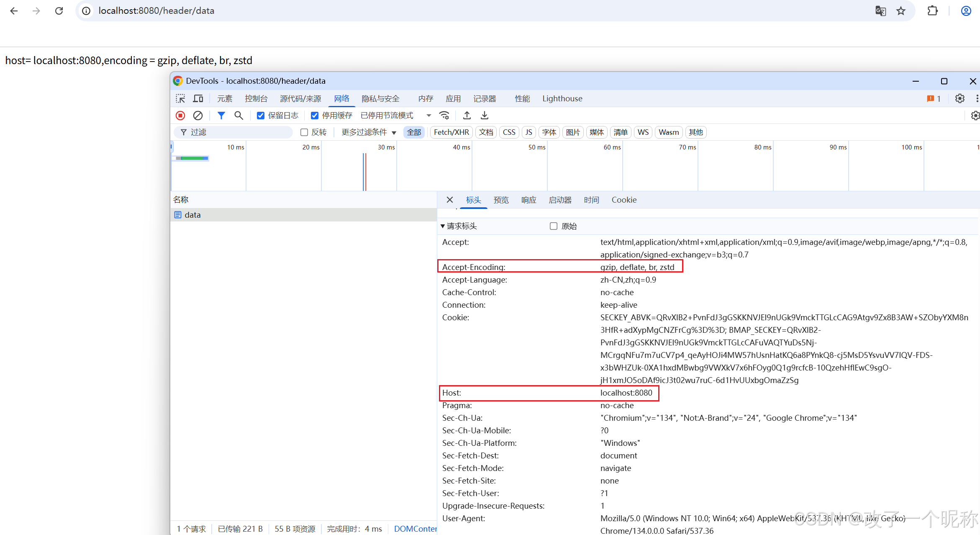Enable the 原始 checkbox
Image resolution: width=980 pixels, height=535 pixels.
(x=554, y=226)
